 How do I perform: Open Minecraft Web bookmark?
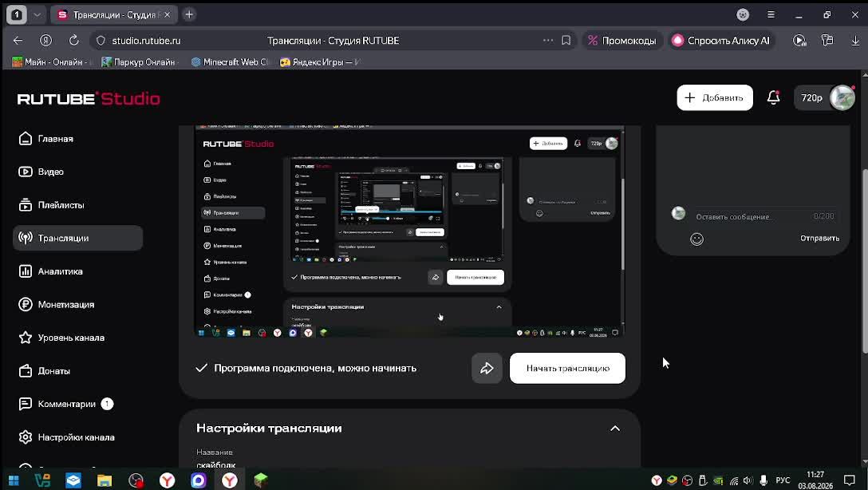click(229, 62)
